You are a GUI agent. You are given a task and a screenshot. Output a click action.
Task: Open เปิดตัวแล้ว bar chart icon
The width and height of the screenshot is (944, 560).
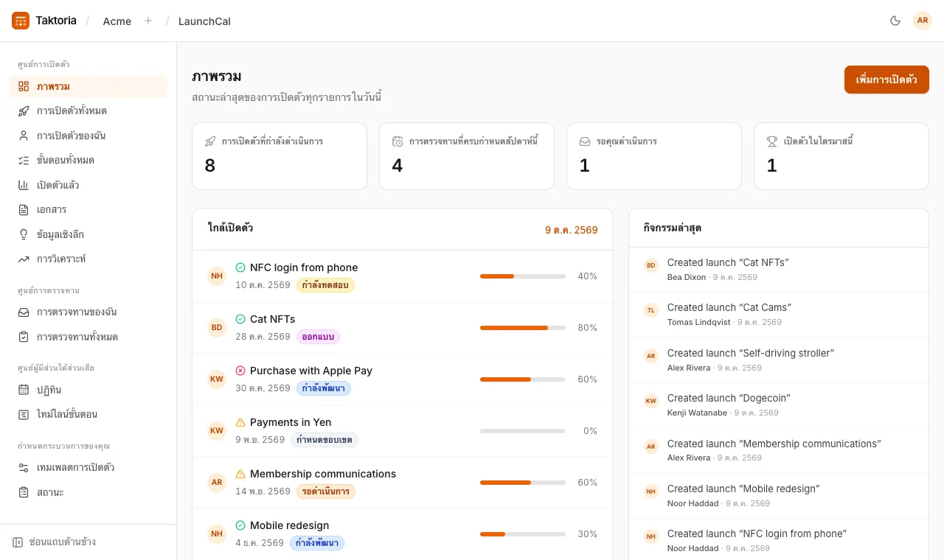coord(24,185)
